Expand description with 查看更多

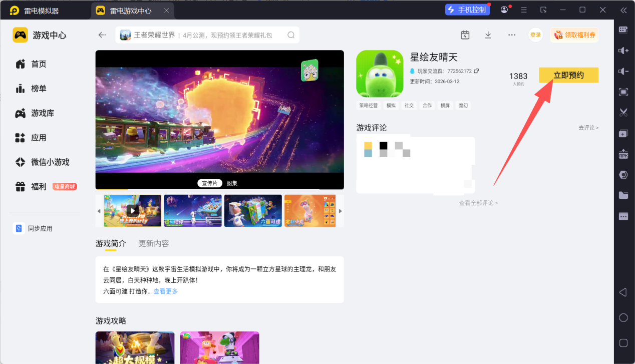click(x=166, y=291)
